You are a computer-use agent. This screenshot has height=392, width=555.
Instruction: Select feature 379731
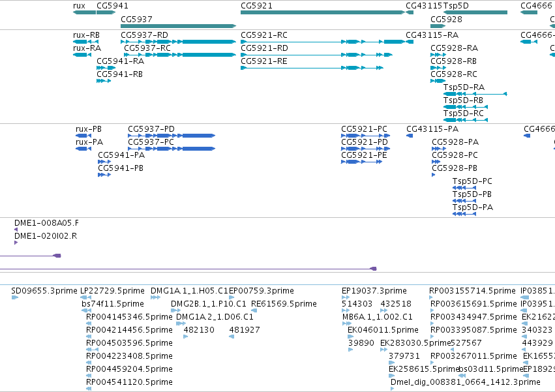pos(392,363)
